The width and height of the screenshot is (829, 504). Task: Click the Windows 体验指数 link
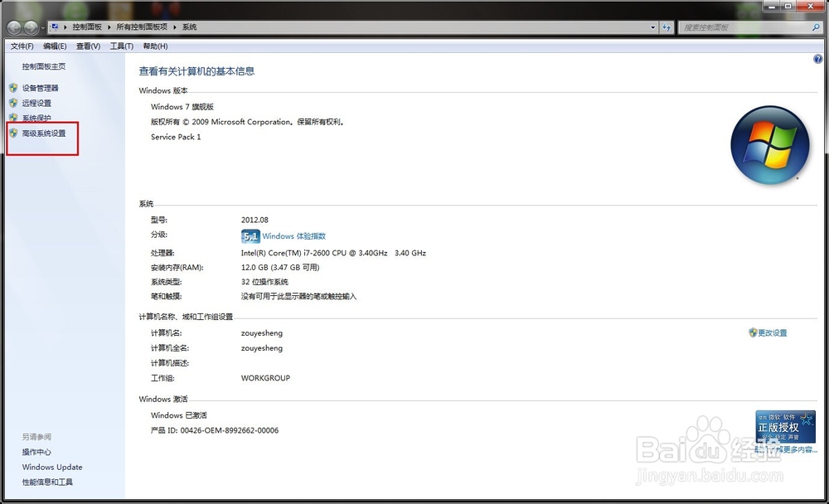click(x=294, y=236)
